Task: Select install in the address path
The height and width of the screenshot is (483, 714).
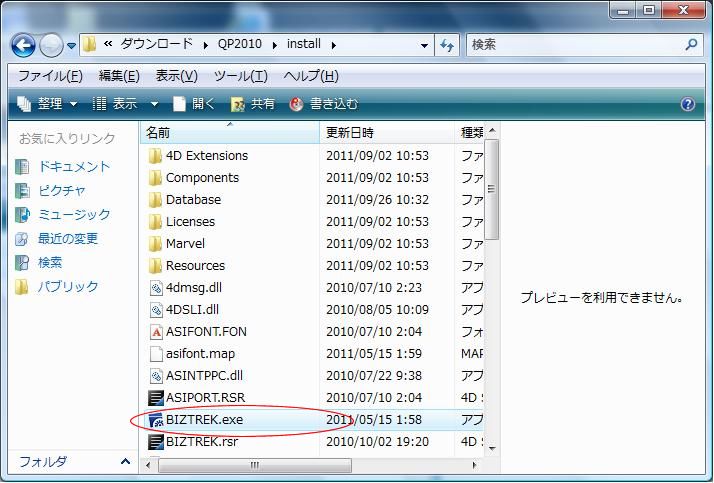Action: coord(304,44)
